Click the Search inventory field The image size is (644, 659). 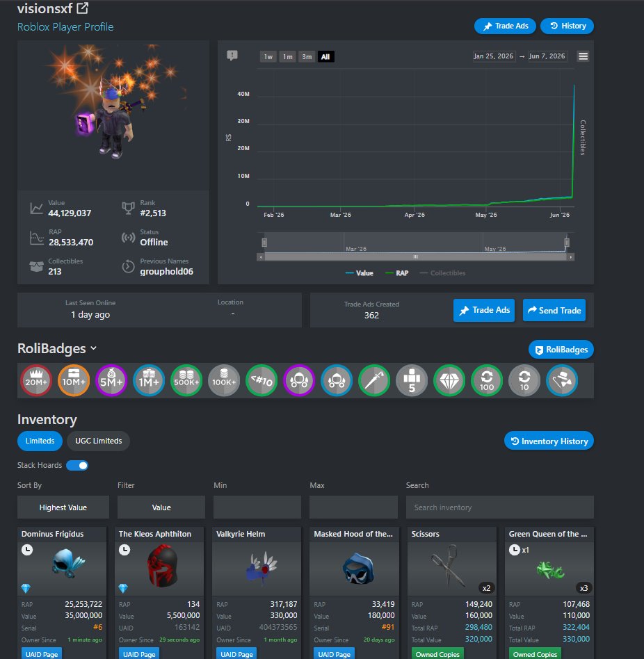[x=500, y=507]
